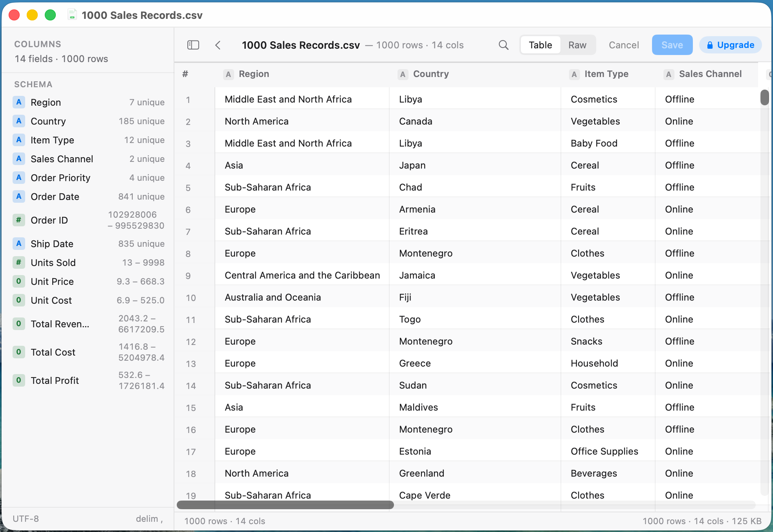Click row number 6
773x532 pixels.
(x=188, y=210)
